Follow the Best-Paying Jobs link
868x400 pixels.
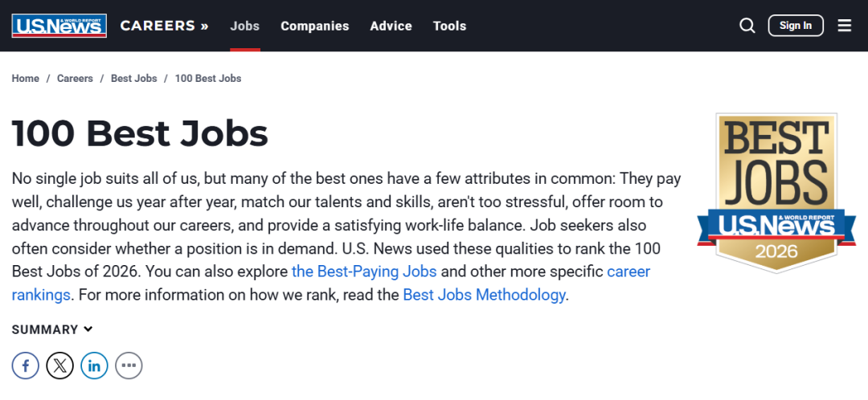tap(366, 271)
